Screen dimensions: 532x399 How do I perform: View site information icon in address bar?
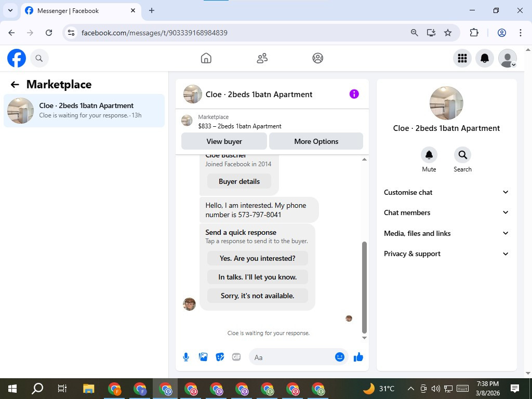[x=71, y=33]
